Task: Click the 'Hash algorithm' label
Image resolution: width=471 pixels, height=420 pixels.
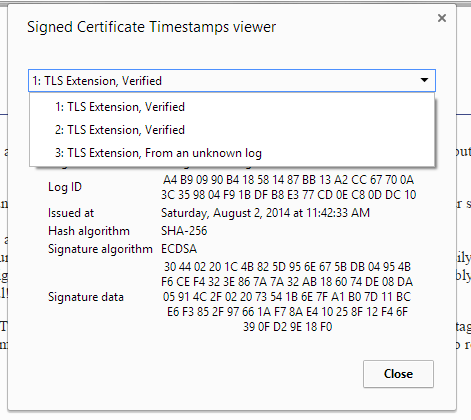Action: tap(89, 231)
